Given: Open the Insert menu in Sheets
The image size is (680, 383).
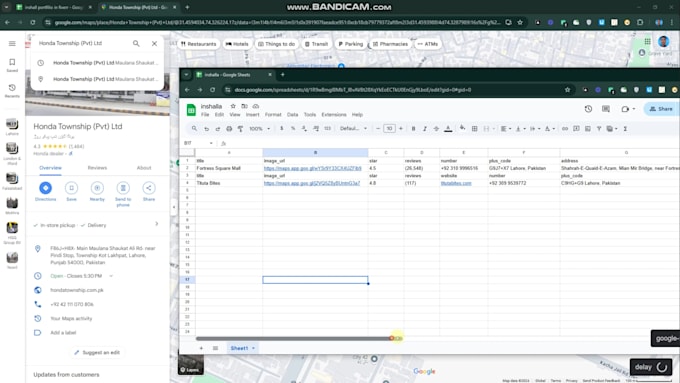Looking at the screenshot, I should 252,115.
